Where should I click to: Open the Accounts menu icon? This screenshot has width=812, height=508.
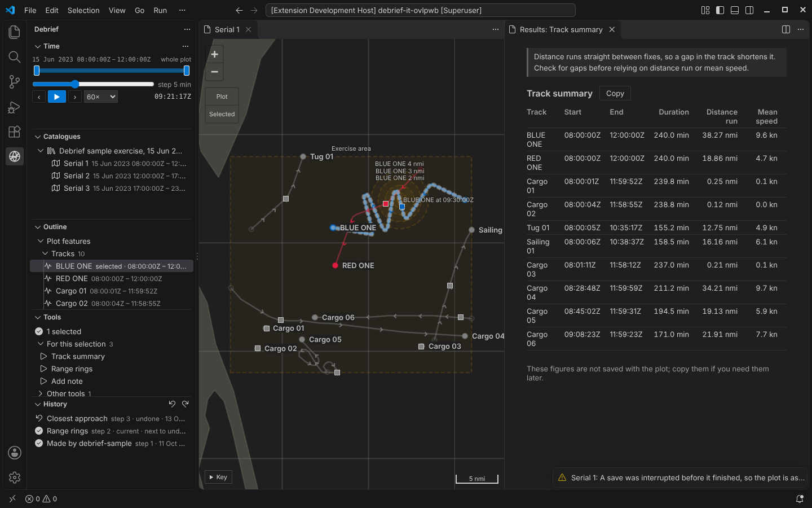click(15, 453)
